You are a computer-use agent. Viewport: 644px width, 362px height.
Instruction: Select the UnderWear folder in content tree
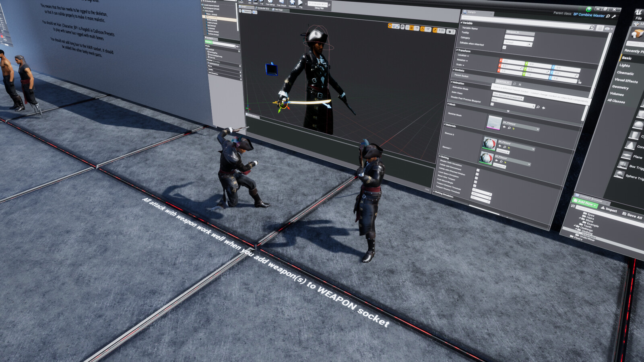[x=586, y=238]
